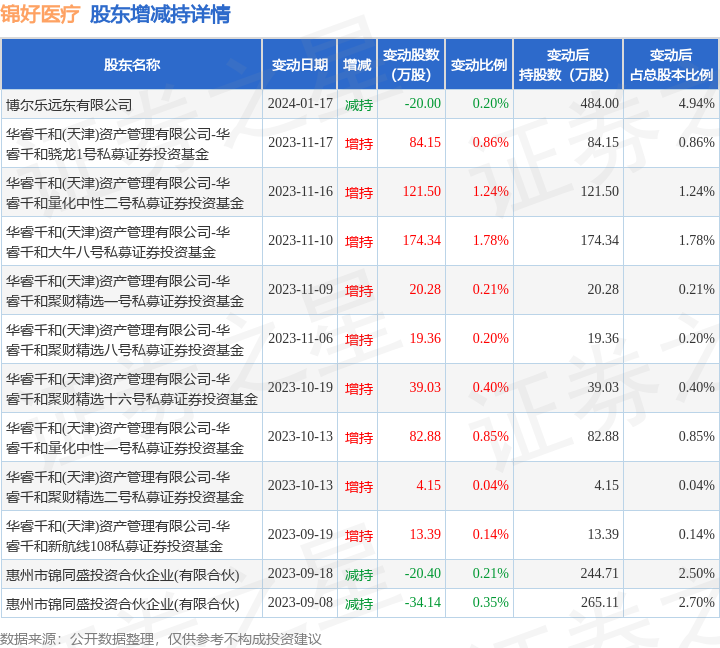Click the red 39.03 share change value
Viewport: 720px width, 648px height.
coord(425,389)
